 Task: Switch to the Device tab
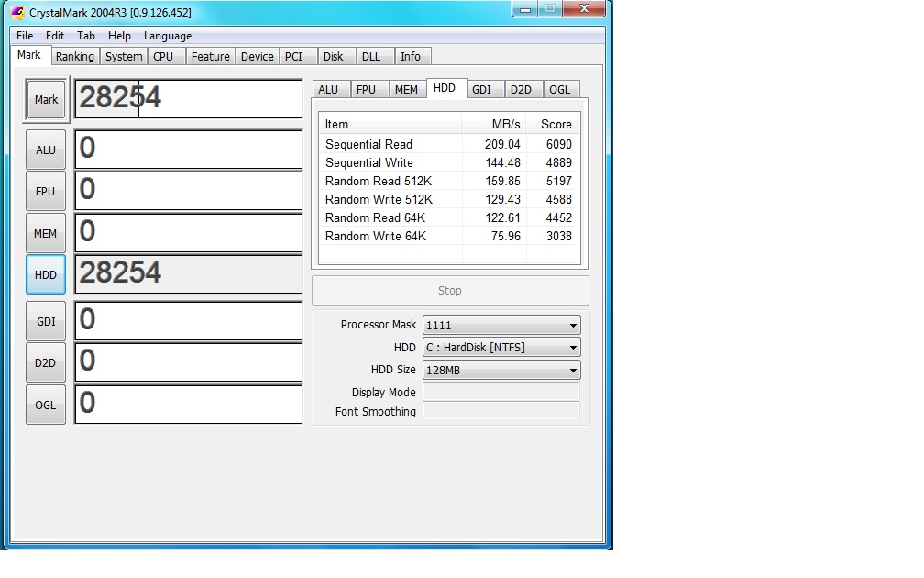pyautogui.click(x=258, y=57)
